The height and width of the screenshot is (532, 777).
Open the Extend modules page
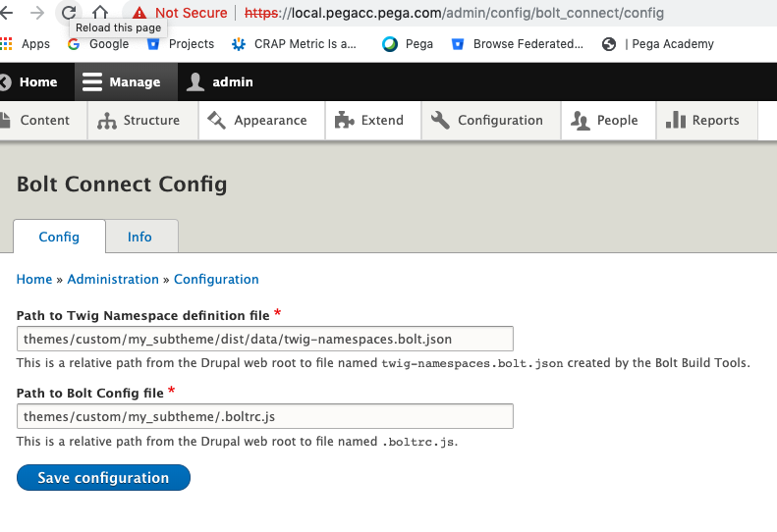point(369,121)
